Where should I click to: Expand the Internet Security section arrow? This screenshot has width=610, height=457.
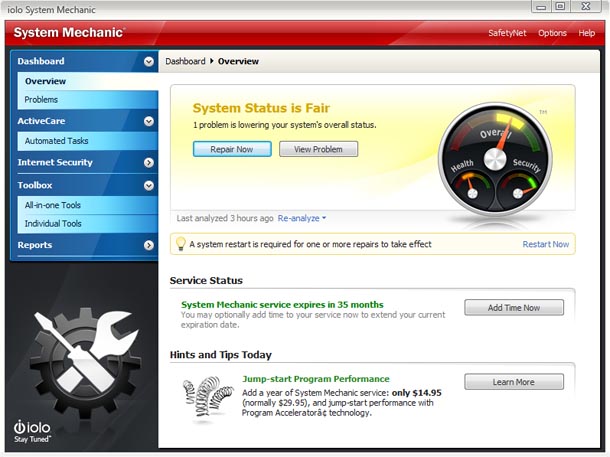click(149, 163)
